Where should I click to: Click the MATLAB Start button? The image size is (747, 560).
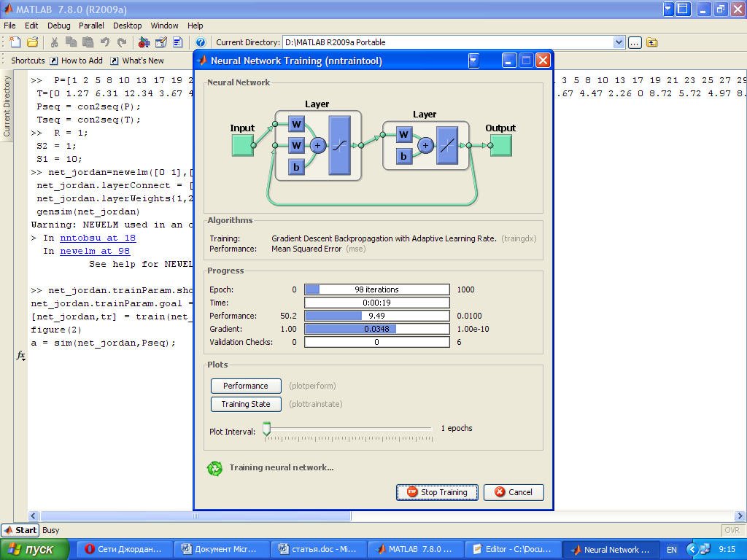click(x=20, y=530)
